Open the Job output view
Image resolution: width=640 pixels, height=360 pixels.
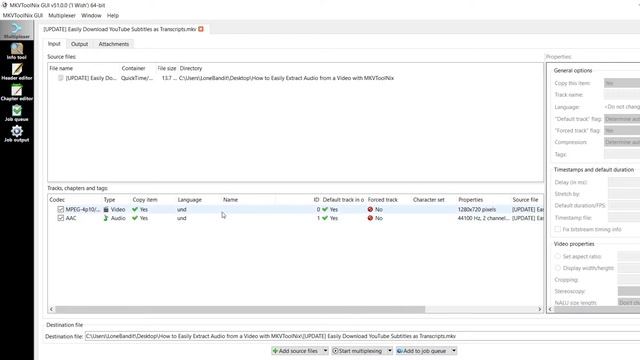[x=17, y=133]
